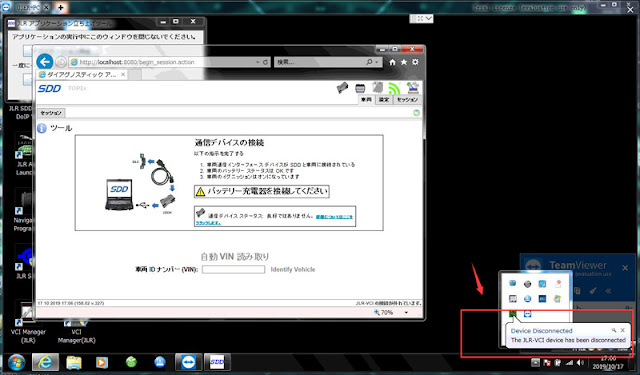Open search provider dropdown arrow

click(x=377, y=62)
